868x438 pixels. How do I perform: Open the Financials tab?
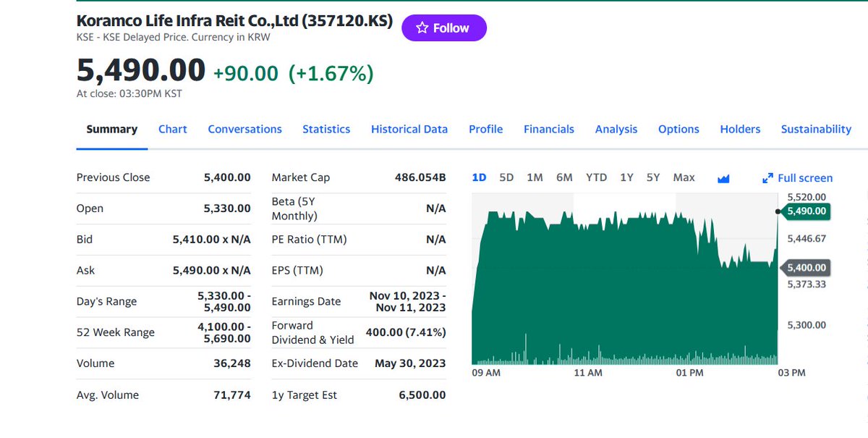pos(549,129)
